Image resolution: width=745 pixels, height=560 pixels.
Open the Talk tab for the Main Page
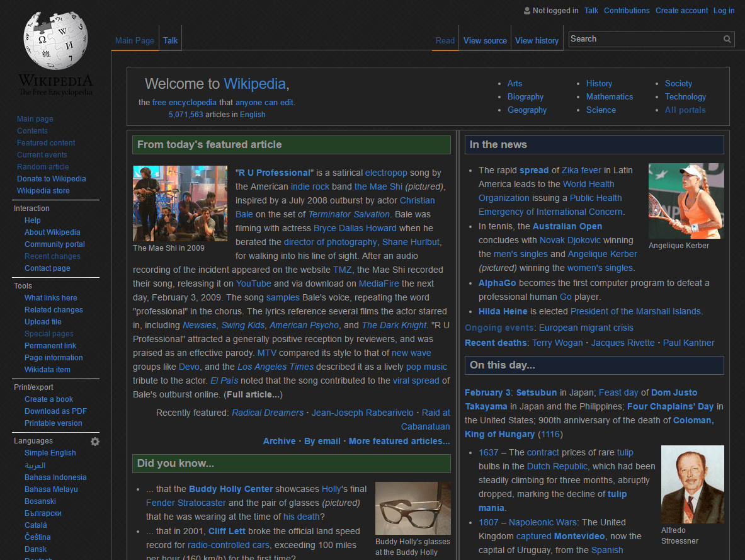pos(170,40)
